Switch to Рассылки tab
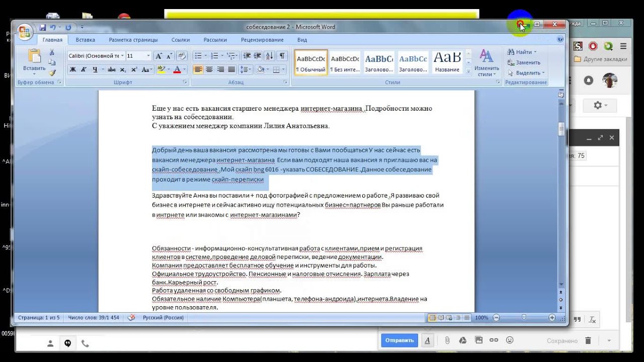644x362 pixels. 215,40
